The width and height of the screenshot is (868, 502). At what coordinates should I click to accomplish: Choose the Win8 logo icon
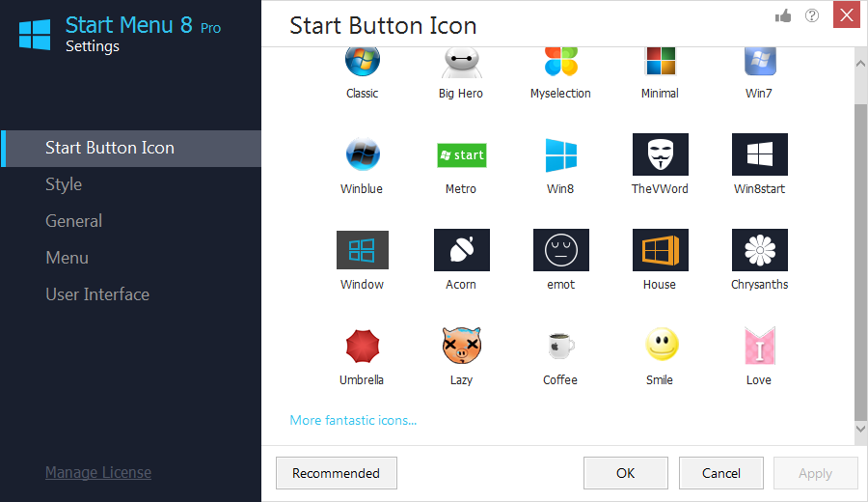[560, 155]
